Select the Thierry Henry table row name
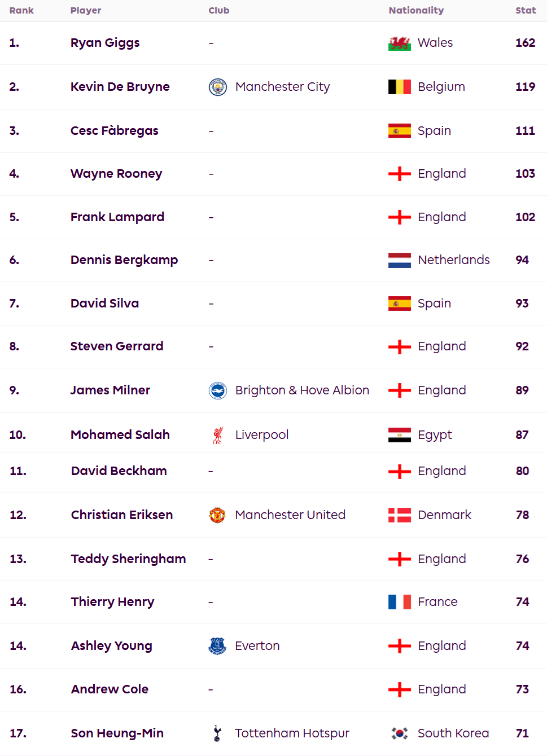The height and width of the screenshot is (756, 547). 112,602
